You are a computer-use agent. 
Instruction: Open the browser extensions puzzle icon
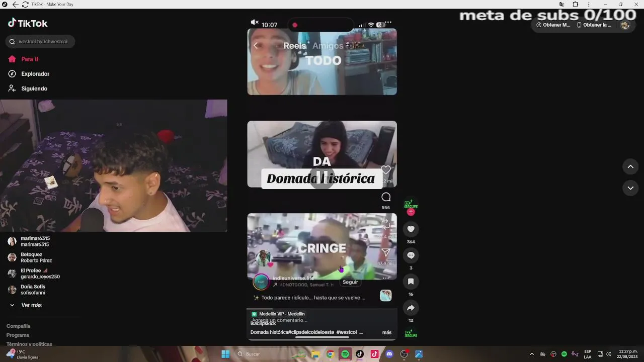pos(576,4)
